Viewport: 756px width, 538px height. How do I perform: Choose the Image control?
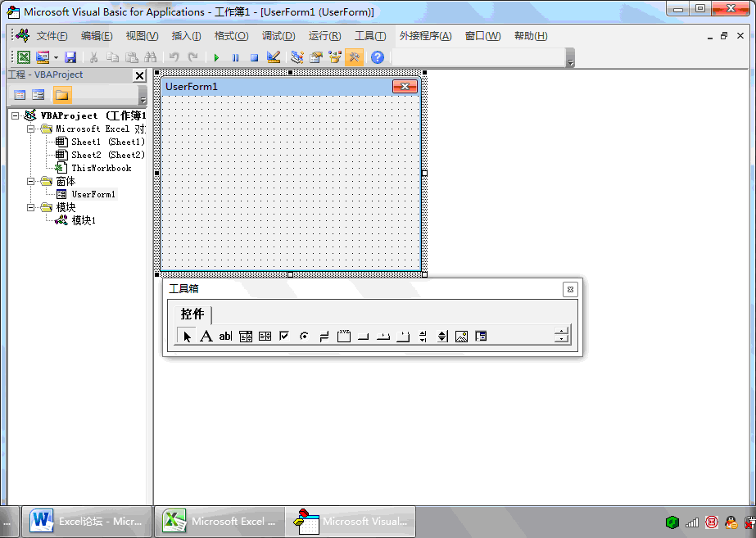[461, 336]
